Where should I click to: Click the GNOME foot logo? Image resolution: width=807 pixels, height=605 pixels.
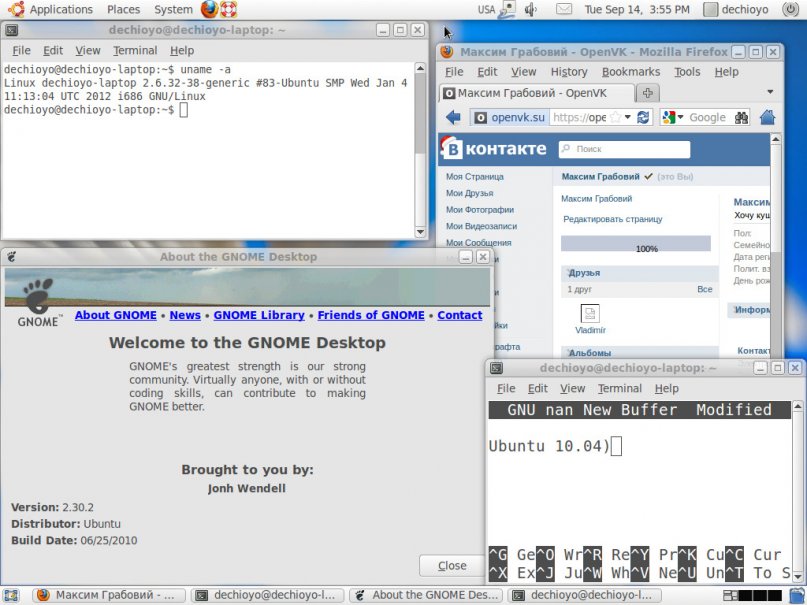click(38, 302)
